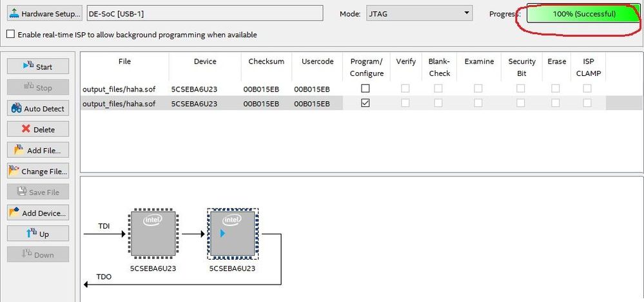Uncheck Program/Configure for second haha.sof row
Screen dimensions: 644x302
[x=366, y=104]
